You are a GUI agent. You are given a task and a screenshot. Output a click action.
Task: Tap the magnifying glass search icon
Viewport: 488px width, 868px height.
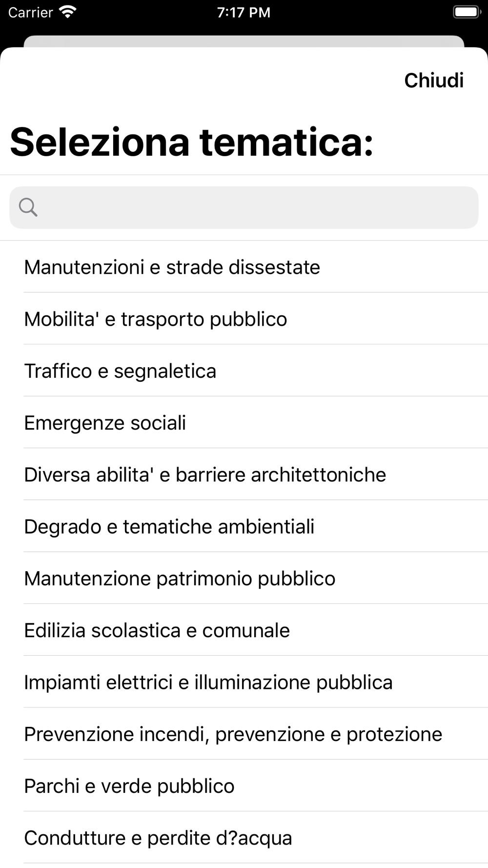28,207
